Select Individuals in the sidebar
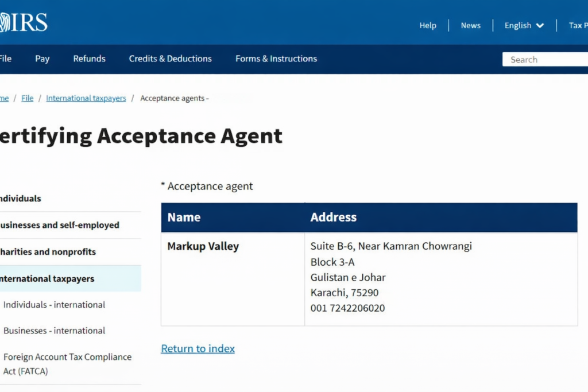This screenshot has height=392, width=588. click(21, 199)
